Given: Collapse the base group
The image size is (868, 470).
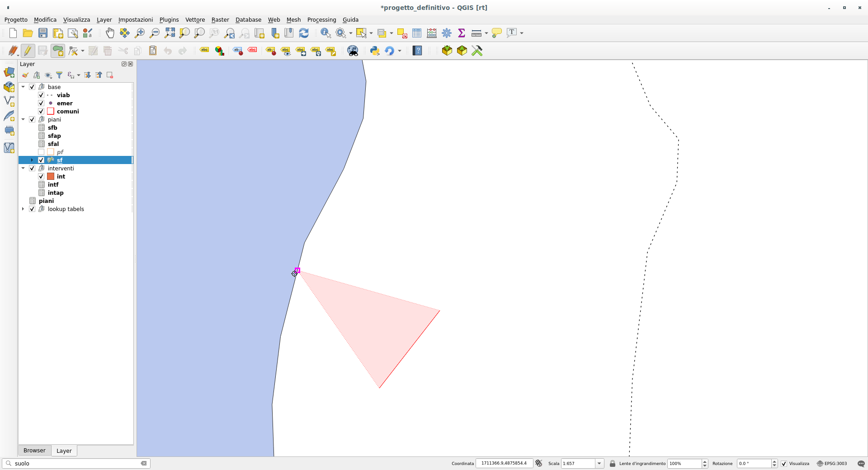Looking at the screenshot, I should [x=23, y=87].
